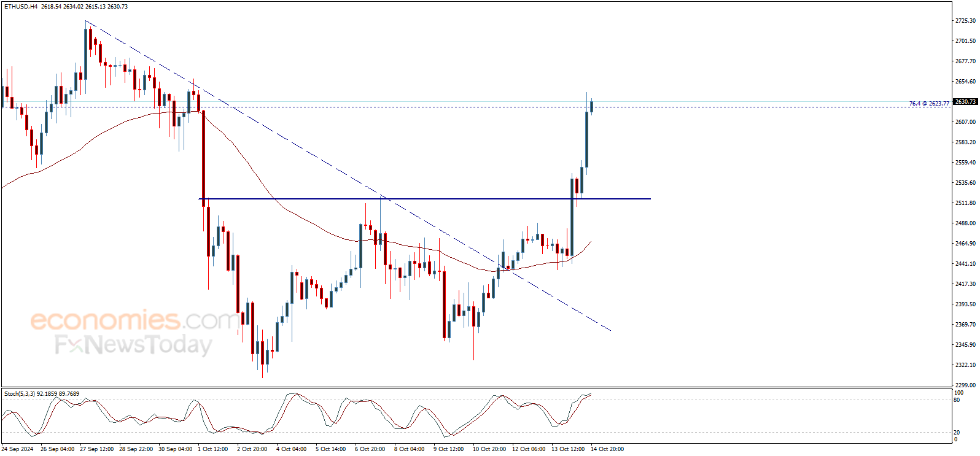The width and height of the screenshot is (980, 456).
Task: Click the time axis label 30 Sep 04:00
Action: point(175,449)
